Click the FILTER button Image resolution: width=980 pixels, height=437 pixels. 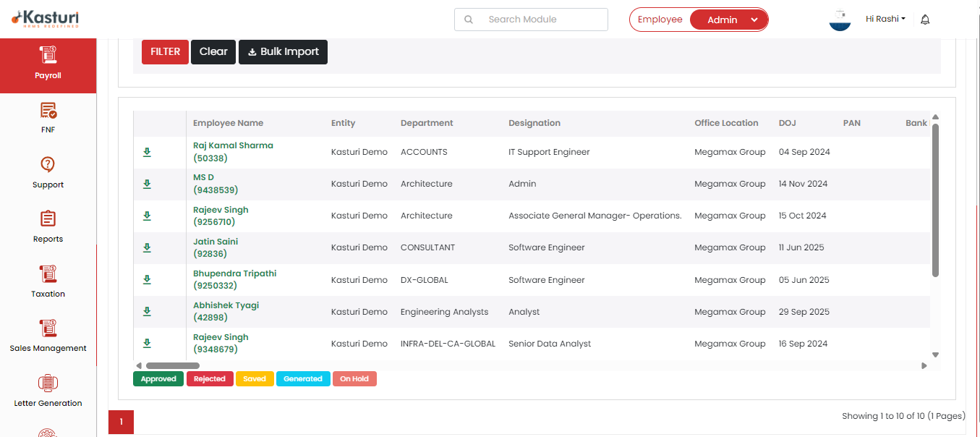click(165, 52)
